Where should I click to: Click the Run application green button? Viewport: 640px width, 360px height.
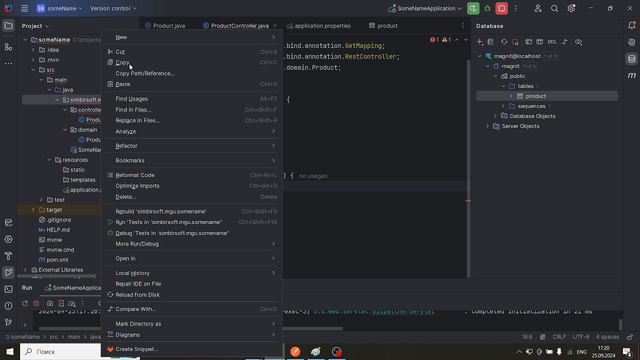coord(473,8)
